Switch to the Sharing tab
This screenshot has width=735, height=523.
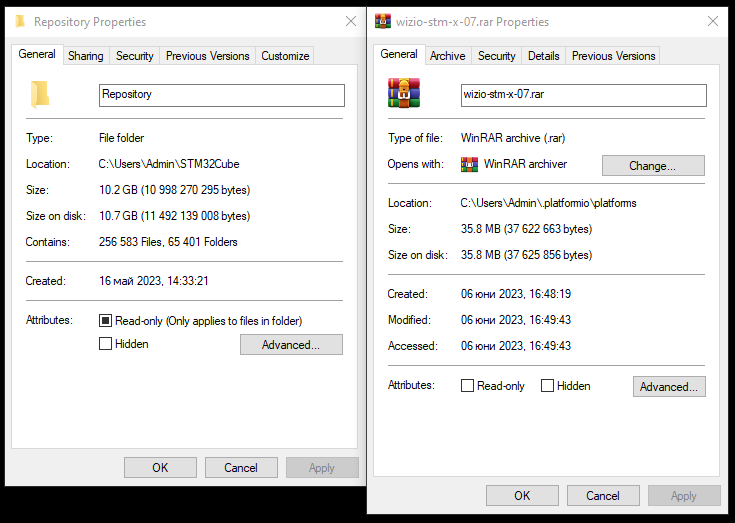pos(86,56)
